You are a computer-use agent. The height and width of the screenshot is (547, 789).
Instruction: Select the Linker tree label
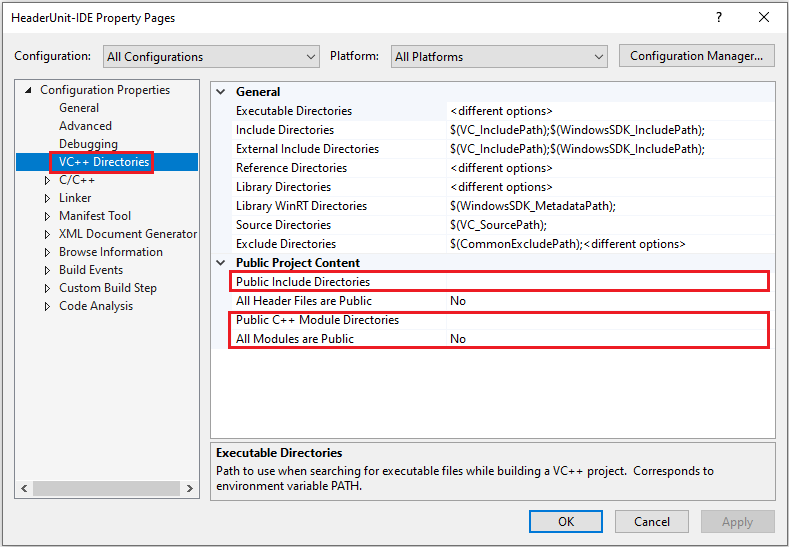pyautogui.click(x=75, y=198)
